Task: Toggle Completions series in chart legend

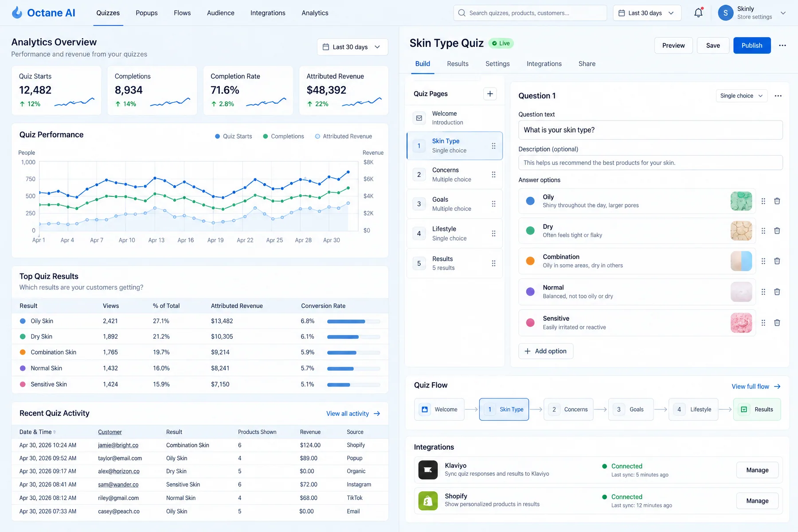Action: tap(283, 137)
